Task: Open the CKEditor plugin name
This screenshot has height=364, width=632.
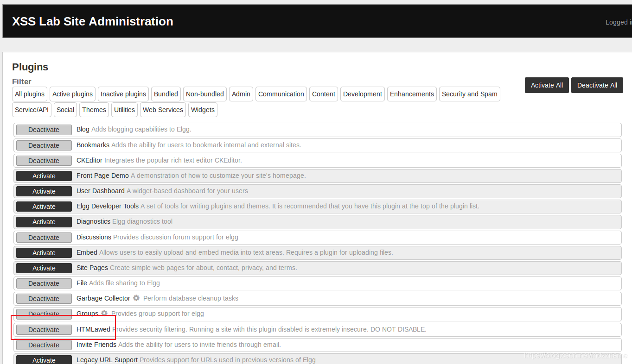Action: [89, 160]
